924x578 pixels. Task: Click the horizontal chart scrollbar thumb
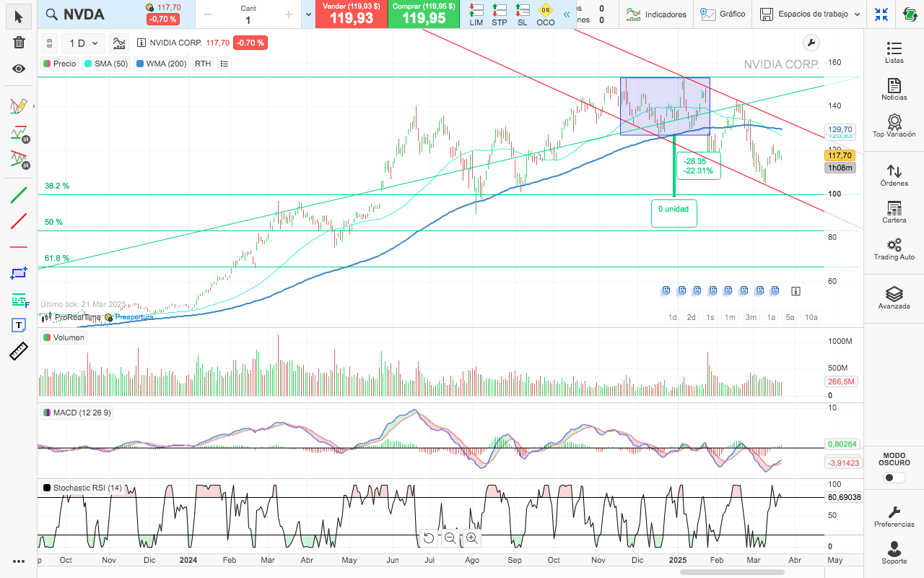pos(732,573)
